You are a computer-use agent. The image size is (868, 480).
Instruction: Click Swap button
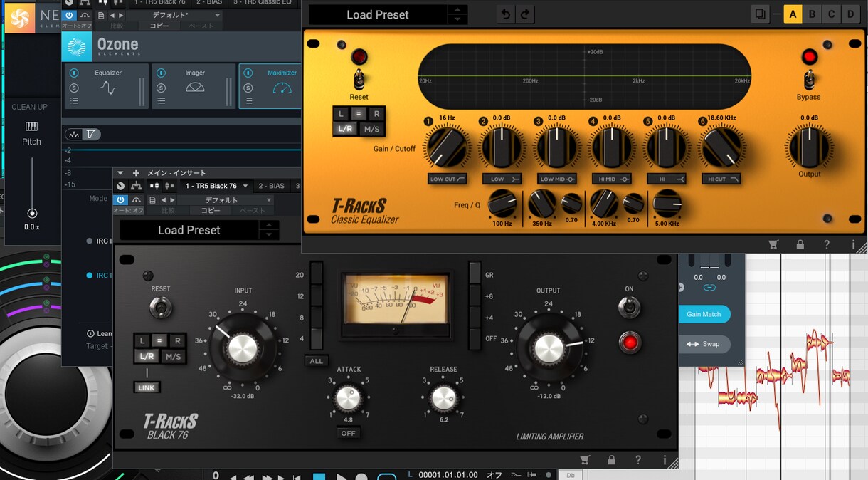pos(704,344)
